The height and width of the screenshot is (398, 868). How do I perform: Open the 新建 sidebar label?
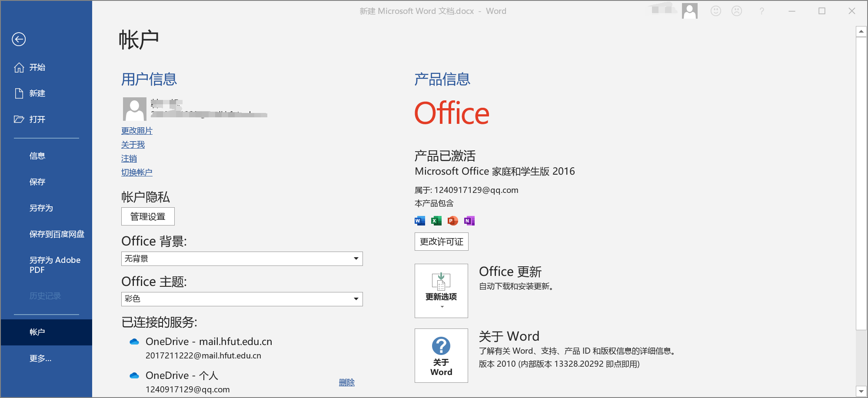pos(37,93)
